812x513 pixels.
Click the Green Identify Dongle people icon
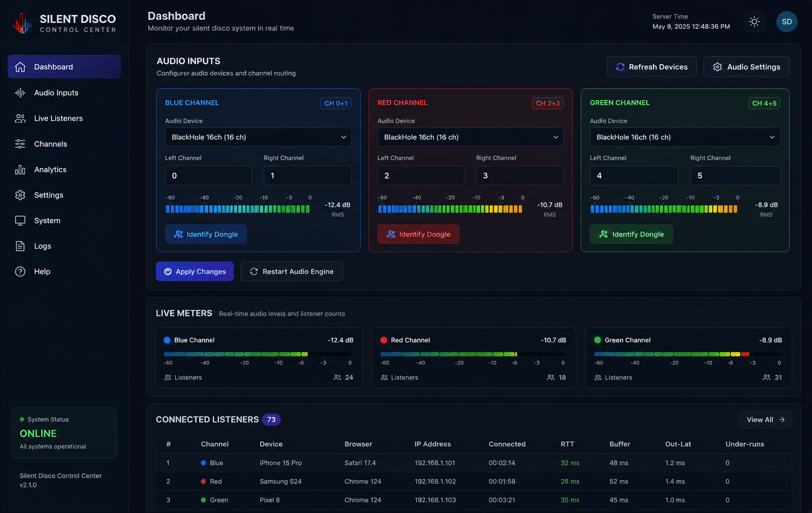pos(604,234)
